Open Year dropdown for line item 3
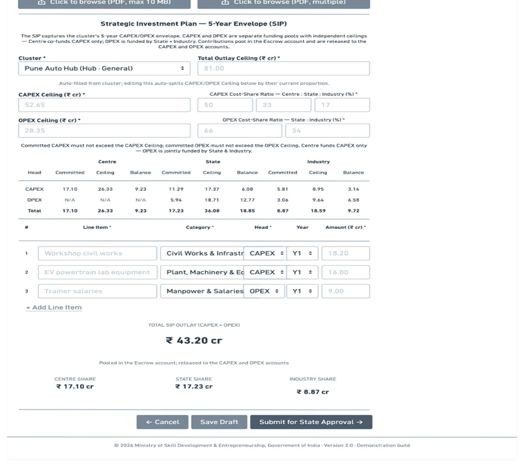 pos(302,291)
